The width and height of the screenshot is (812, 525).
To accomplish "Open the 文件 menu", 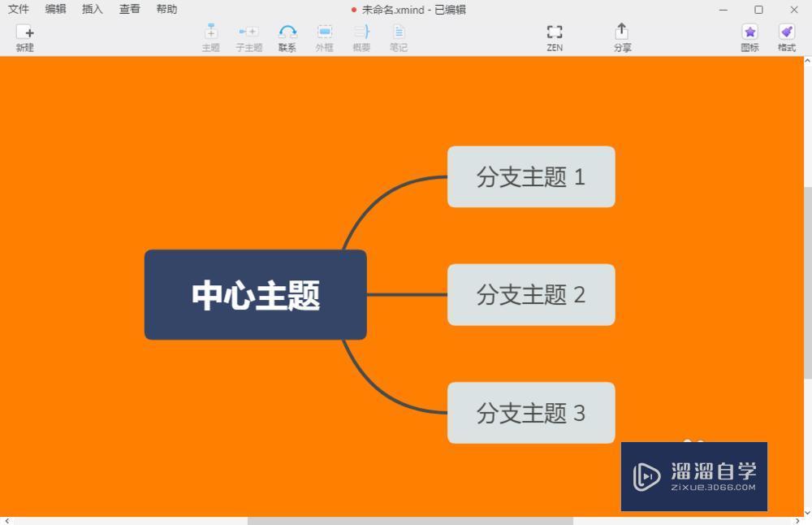I will click(18, 9).
